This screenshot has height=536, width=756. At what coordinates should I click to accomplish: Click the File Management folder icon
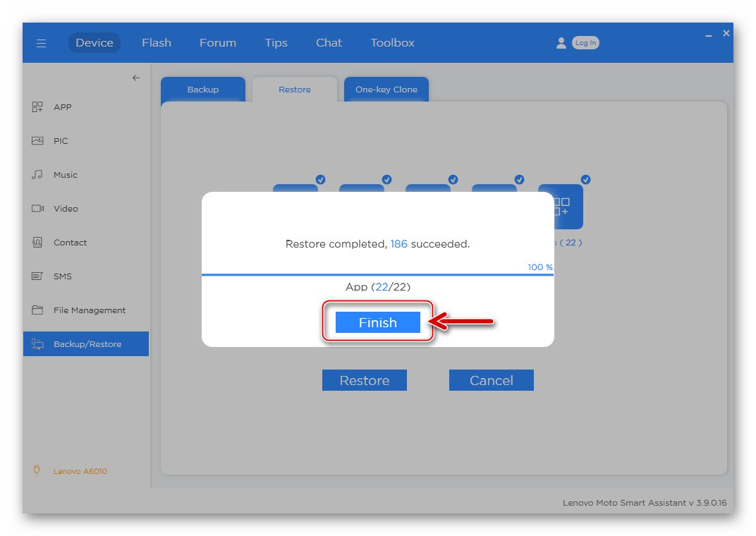coord(37,310)
